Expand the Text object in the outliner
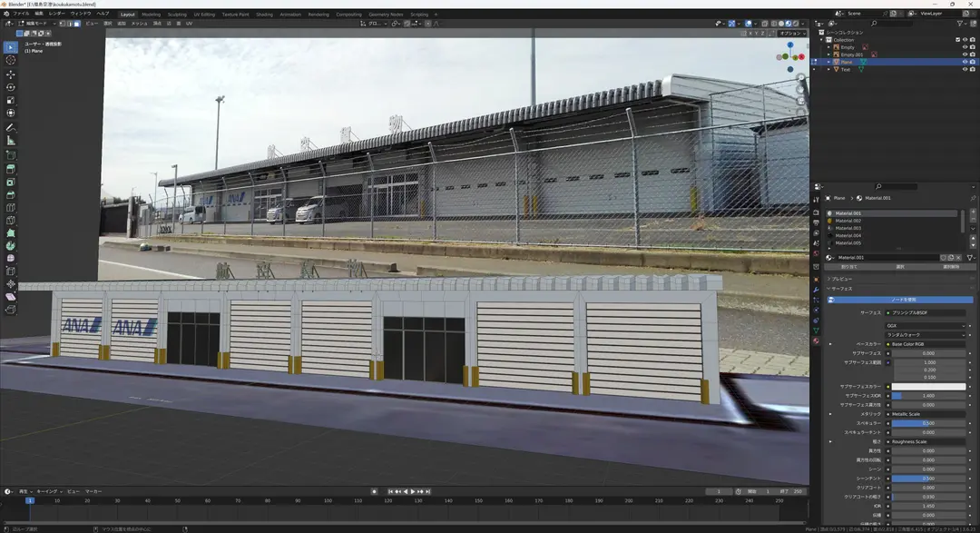The width and height of the screenshot is (980, 533). click(x=829, y=69)
